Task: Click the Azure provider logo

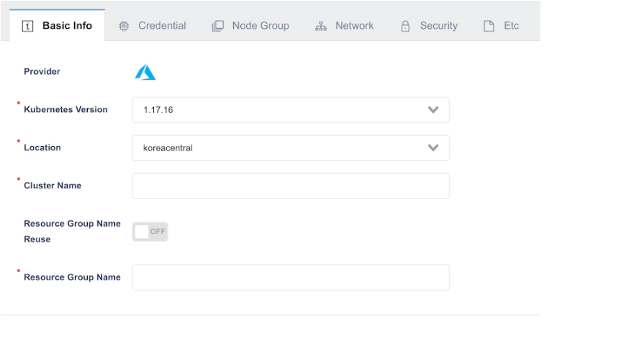Action: click(x=145, y=72)
